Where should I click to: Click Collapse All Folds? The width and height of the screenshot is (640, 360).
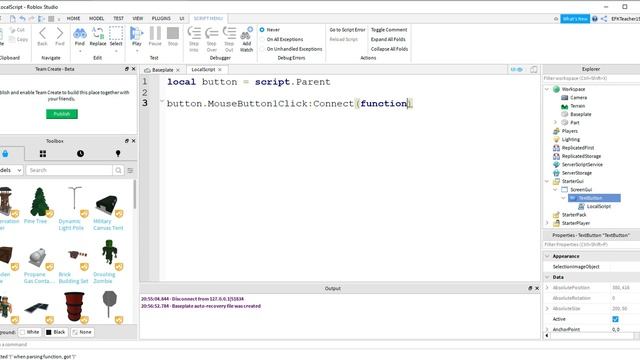tap(389, 49)
